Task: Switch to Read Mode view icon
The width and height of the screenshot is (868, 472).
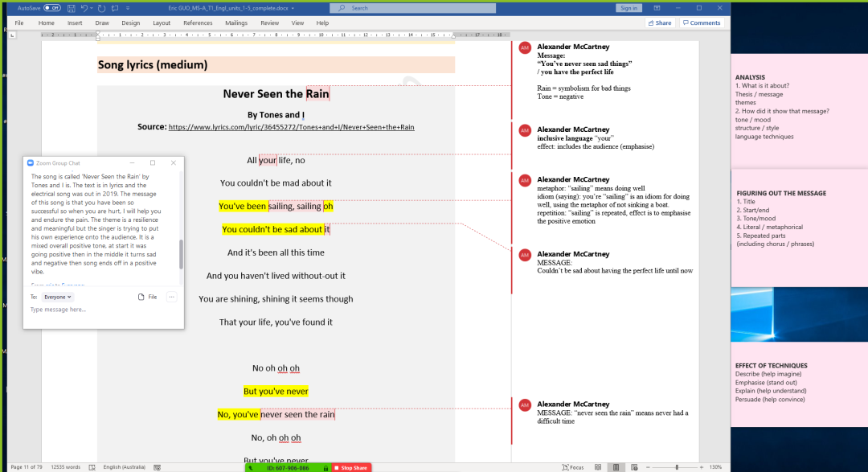Action: click(x=598, y=467)
